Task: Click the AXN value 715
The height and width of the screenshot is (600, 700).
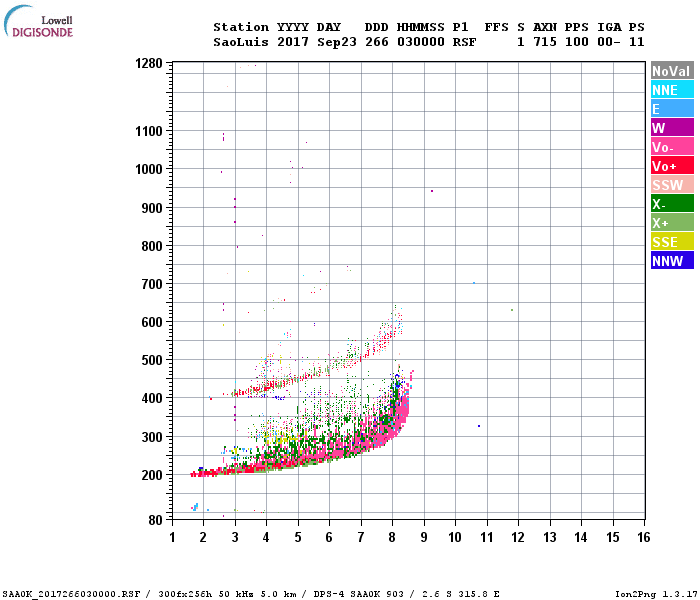Action: pos(545,42)
